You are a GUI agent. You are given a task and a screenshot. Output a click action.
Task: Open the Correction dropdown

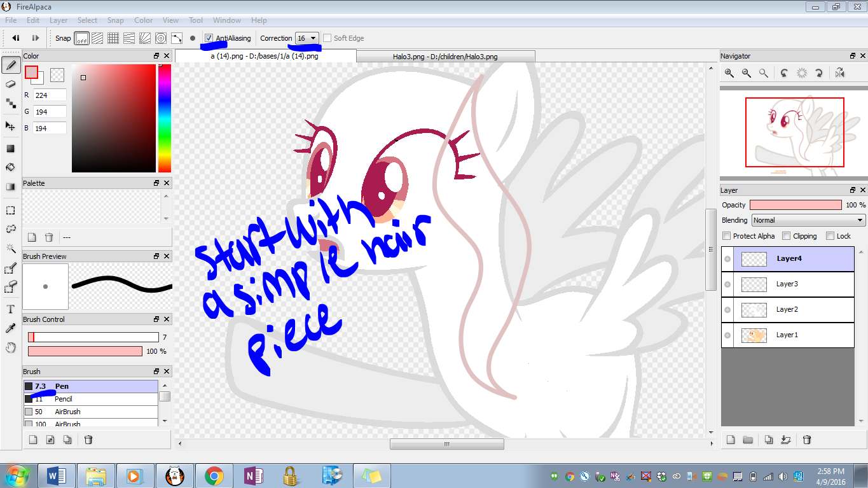point(307,38)
